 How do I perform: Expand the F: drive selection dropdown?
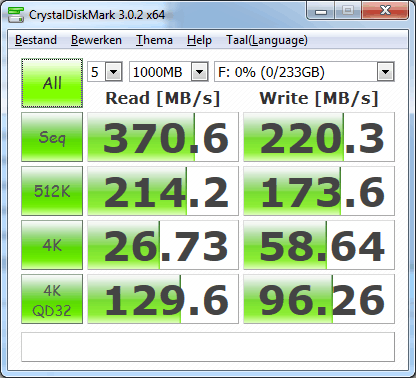point(385,72)
